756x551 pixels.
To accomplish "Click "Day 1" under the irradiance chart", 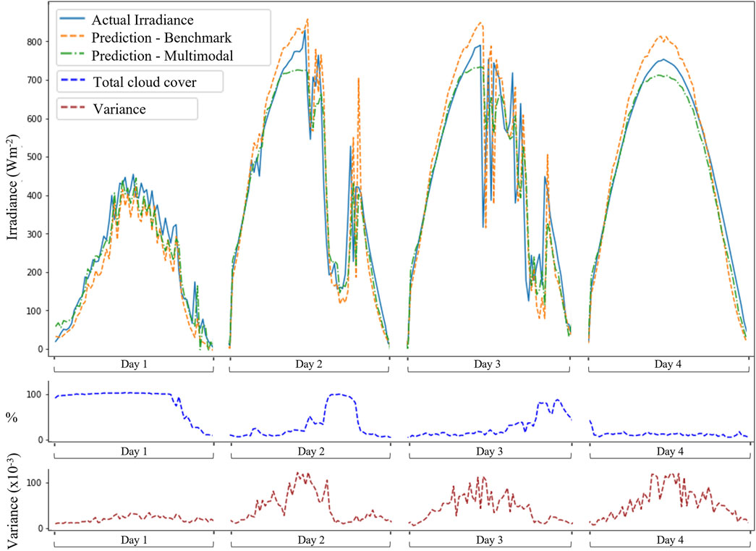I will (134, 363).
